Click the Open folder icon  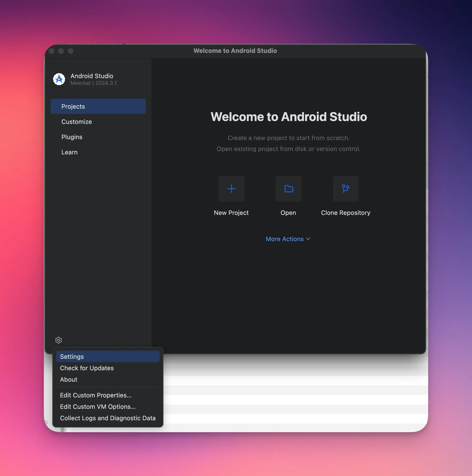(289, 189)
